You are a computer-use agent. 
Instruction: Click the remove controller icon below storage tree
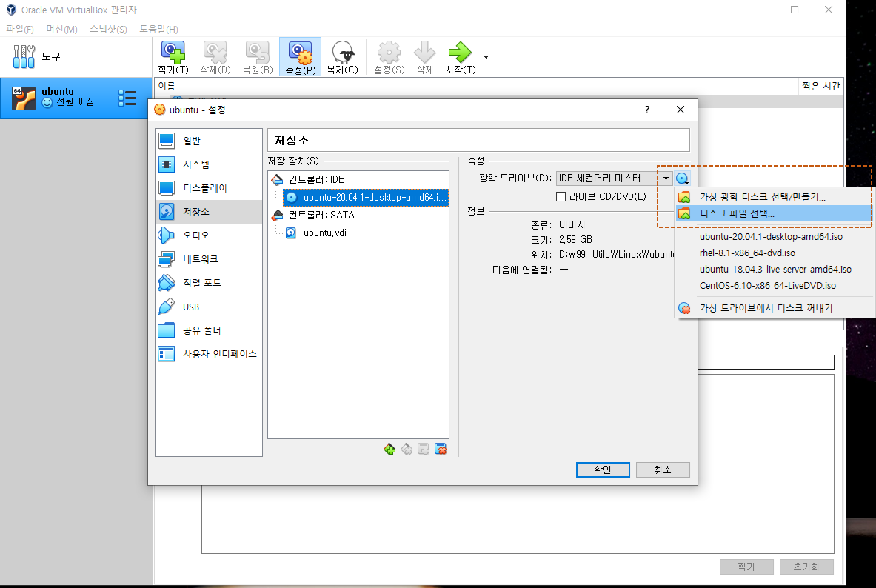407,449
